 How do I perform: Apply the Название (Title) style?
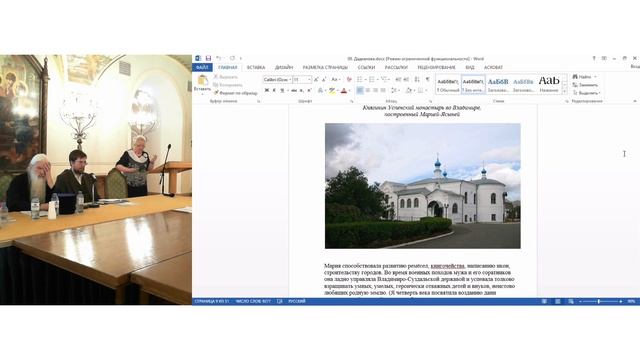click(x=549, y=84)
